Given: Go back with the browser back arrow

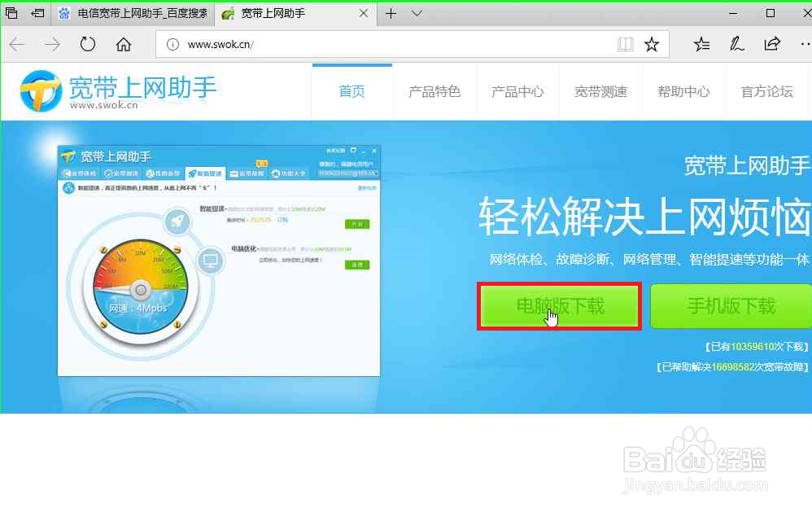Looking at the screenshot, I should coord(17,45).
